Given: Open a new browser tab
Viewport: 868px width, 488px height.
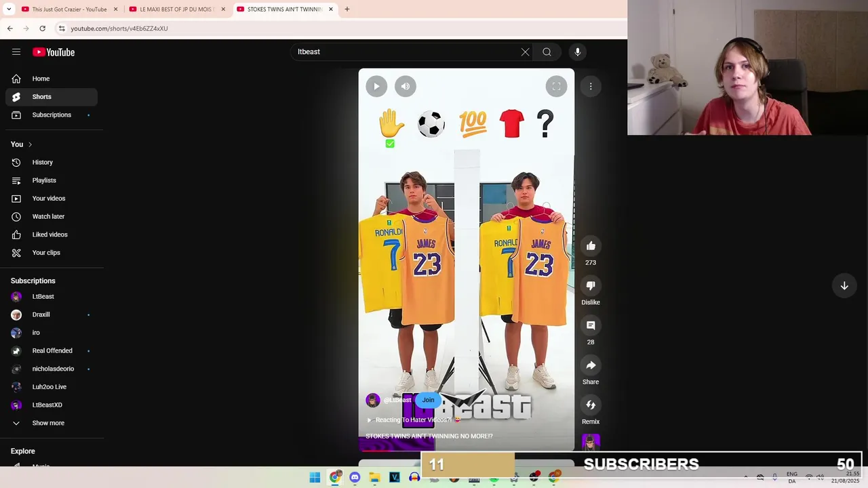Looking at the screenshot, I should 347,9.
